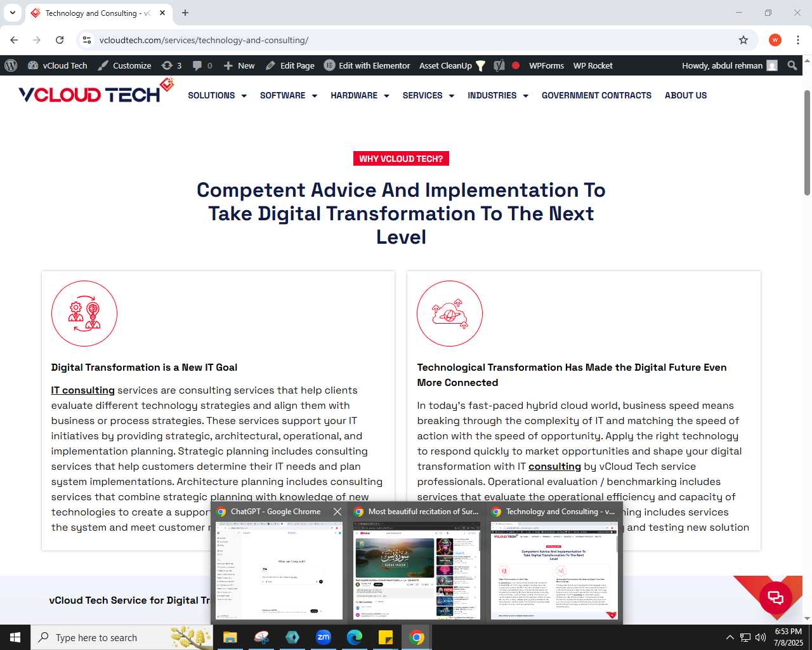Click the Yoast SEO icon in admin bar
Image resolution: width=812 pixels, height=650 pixels.
(x=499, y=65)
